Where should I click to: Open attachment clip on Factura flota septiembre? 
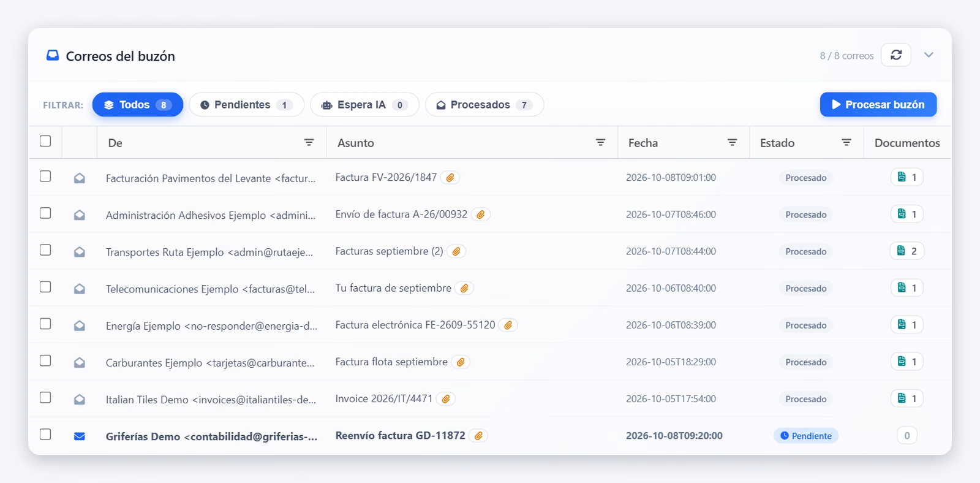pyautogui.click(x=461, y=362)
